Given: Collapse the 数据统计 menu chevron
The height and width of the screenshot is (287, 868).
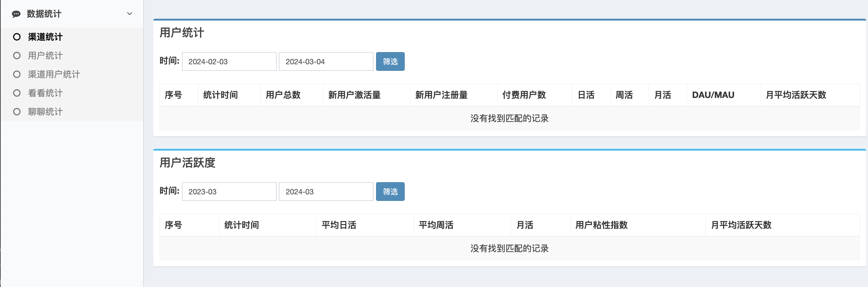Looking at the screenshot, I should point(129,14).
